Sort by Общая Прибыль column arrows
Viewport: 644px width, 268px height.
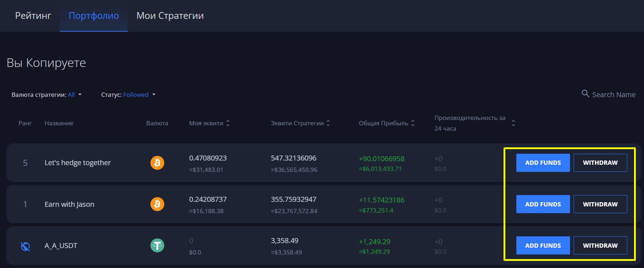pyautogui.click(x=413, y=123)
